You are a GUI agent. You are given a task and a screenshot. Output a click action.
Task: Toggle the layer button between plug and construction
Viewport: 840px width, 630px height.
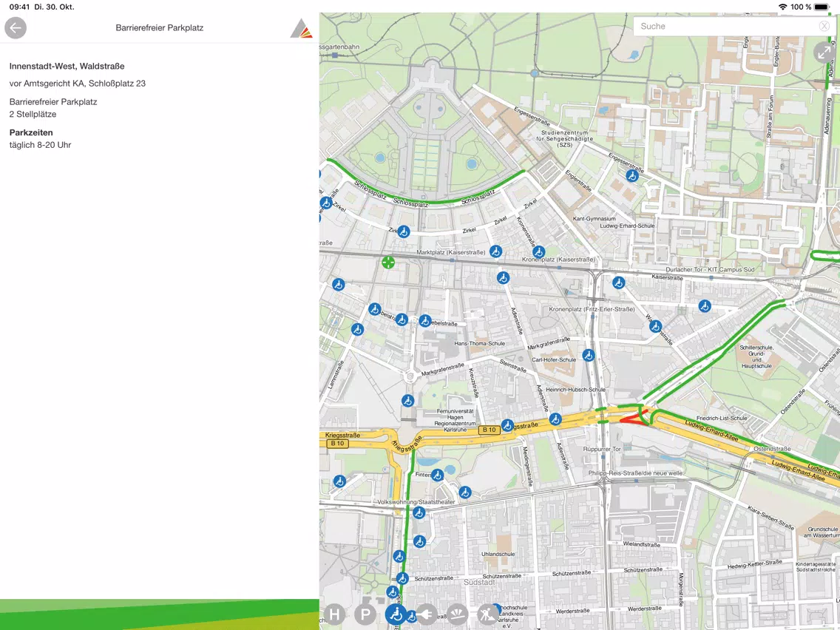pyautogui.click(x=458, y=614)
